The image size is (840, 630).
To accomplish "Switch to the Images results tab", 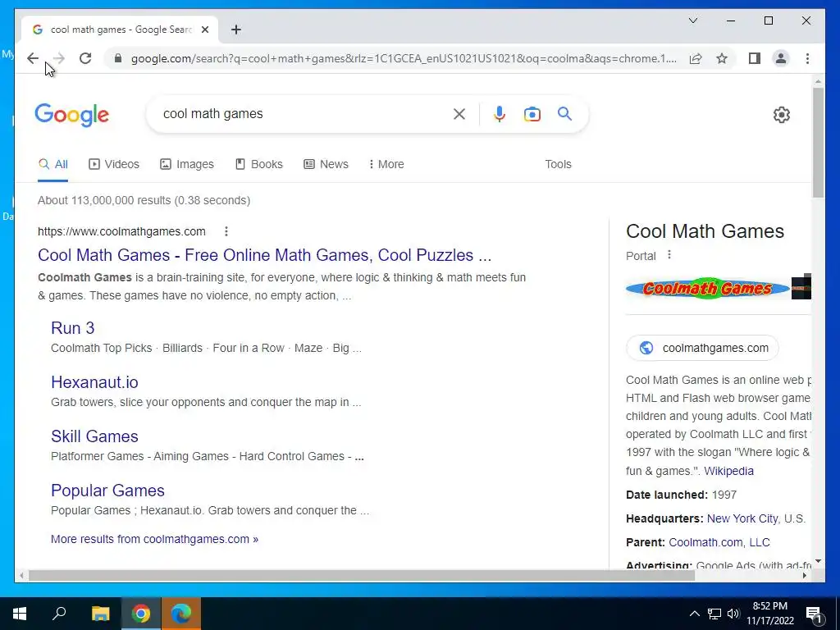I will 187,164.
